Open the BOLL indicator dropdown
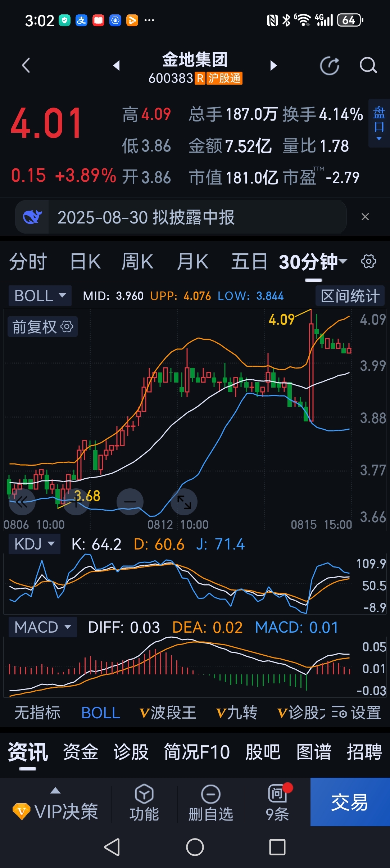The height and width of the screenshot is (868, 390). pyautogui.click(x=40, y=296)
